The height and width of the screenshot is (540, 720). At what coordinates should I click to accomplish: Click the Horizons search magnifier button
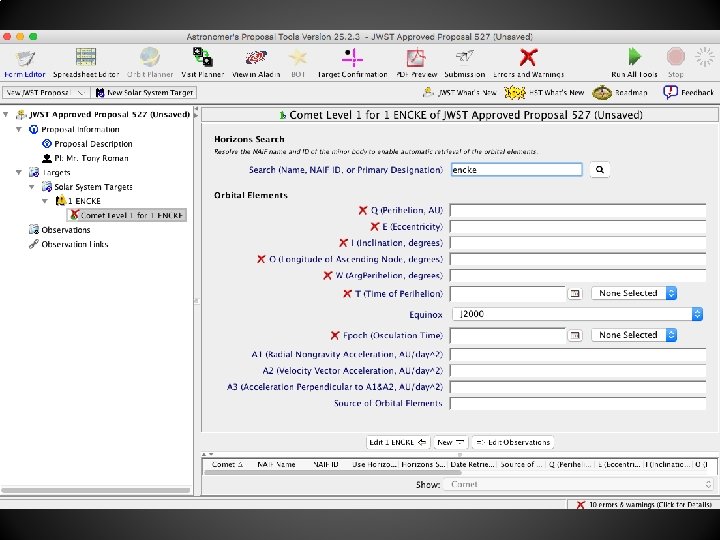pos(600,169)
